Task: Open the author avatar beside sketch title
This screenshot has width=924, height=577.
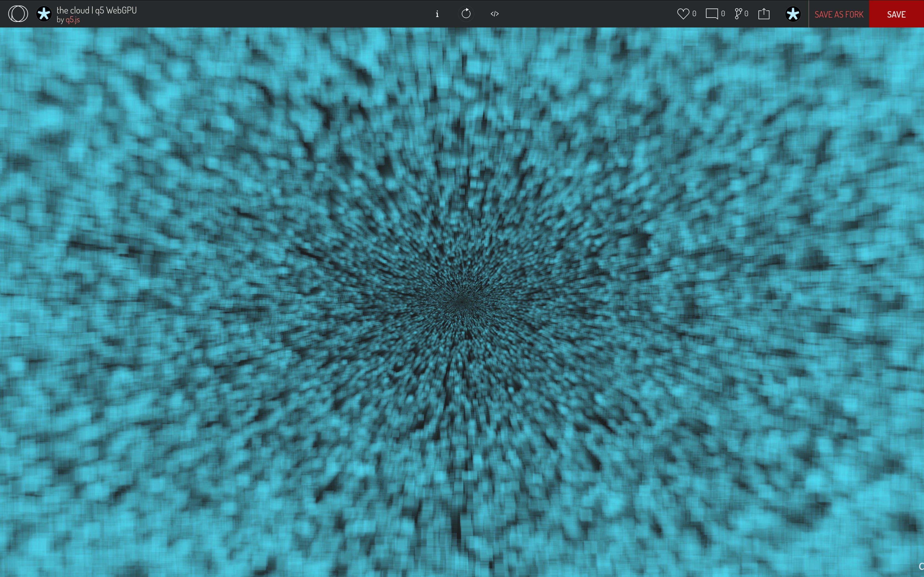Action: [44, 14]
